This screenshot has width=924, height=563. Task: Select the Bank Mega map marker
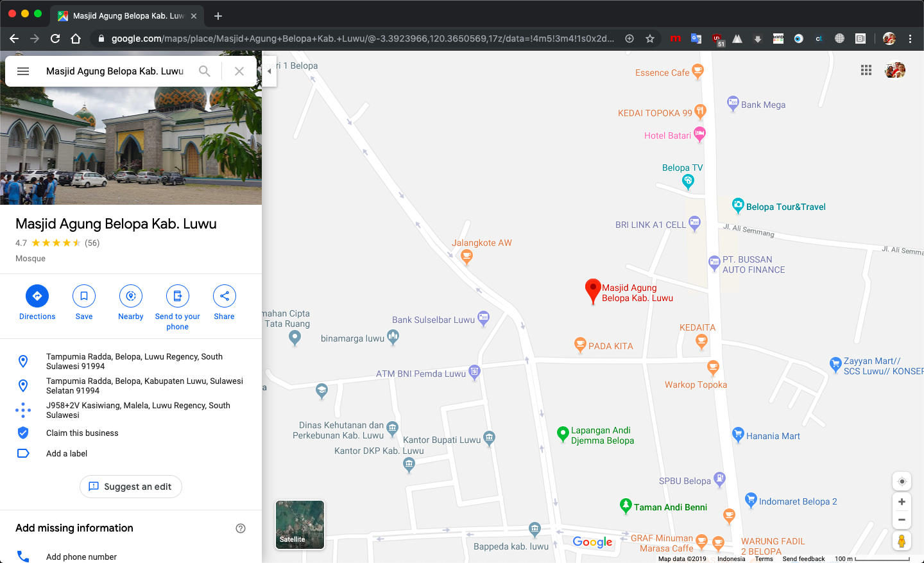[733, 103]
